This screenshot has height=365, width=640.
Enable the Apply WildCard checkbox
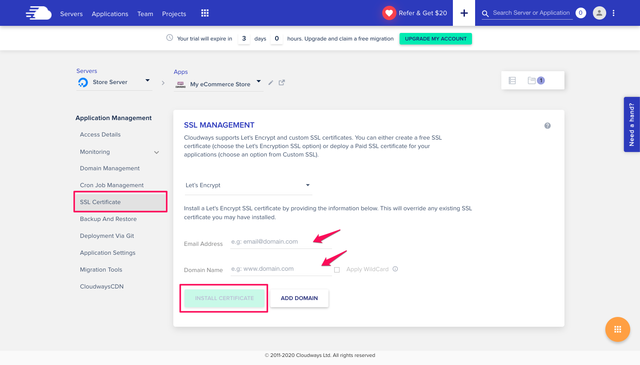coord(337,269)
